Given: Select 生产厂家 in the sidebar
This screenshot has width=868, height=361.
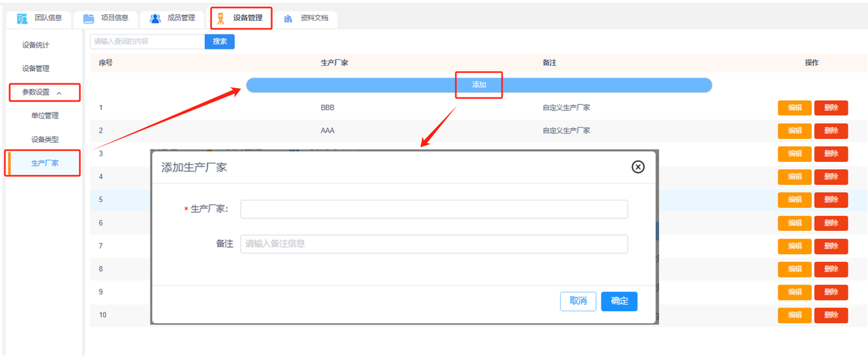Looking at the screenshot, I should [x=45, y=163].
